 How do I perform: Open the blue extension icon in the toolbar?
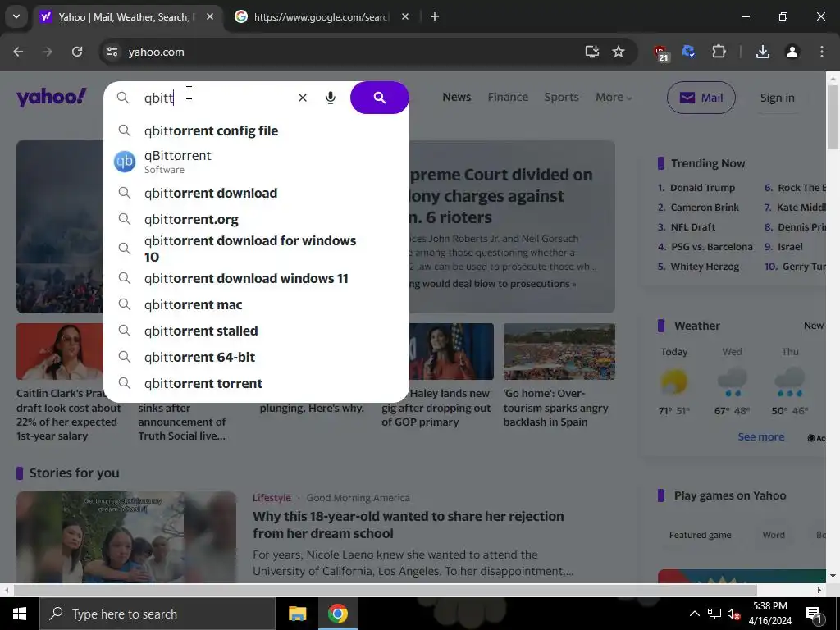point(688,52)
